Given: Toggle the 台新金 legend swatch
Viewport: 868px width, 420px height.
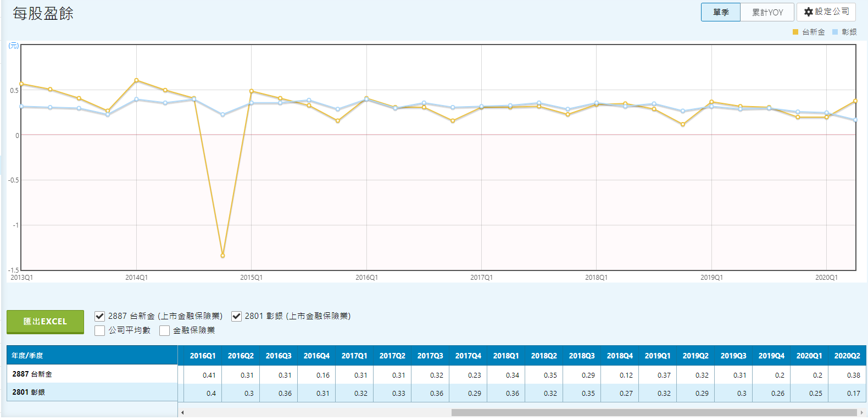Looking at the screenshot, I should (x=795, y=32).
